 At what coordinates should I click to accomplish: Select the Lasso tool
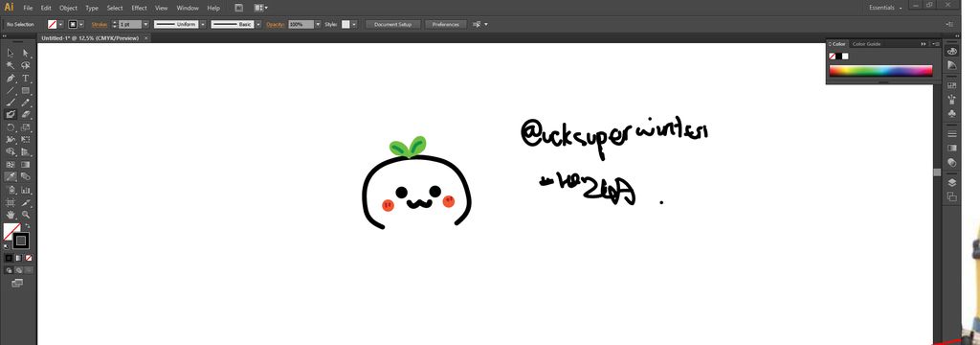click(26, 65)
